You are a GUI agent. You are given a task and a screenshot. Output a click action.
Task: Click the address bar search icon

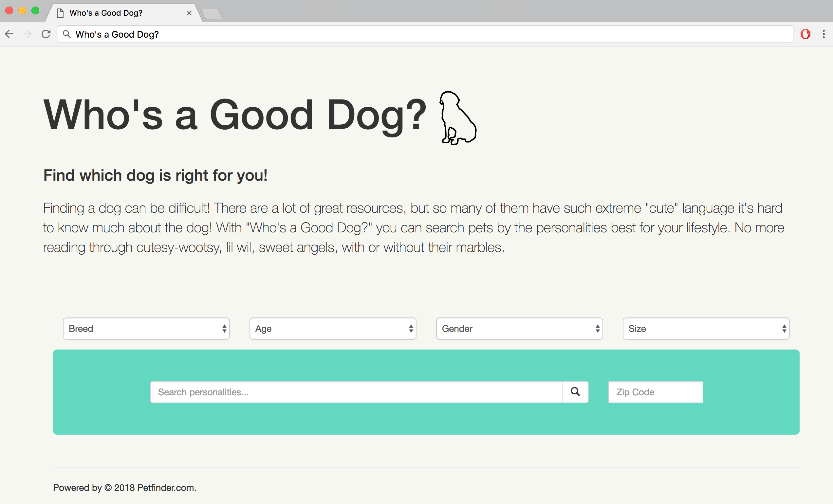pyautogui.click(x=67, y=34)
